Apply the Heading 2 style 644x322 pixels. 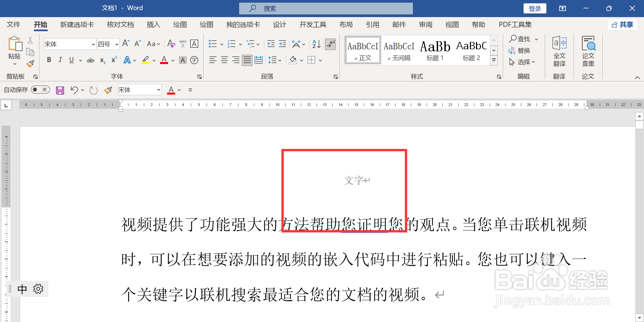pyautogui.click(x=471, y=50)
